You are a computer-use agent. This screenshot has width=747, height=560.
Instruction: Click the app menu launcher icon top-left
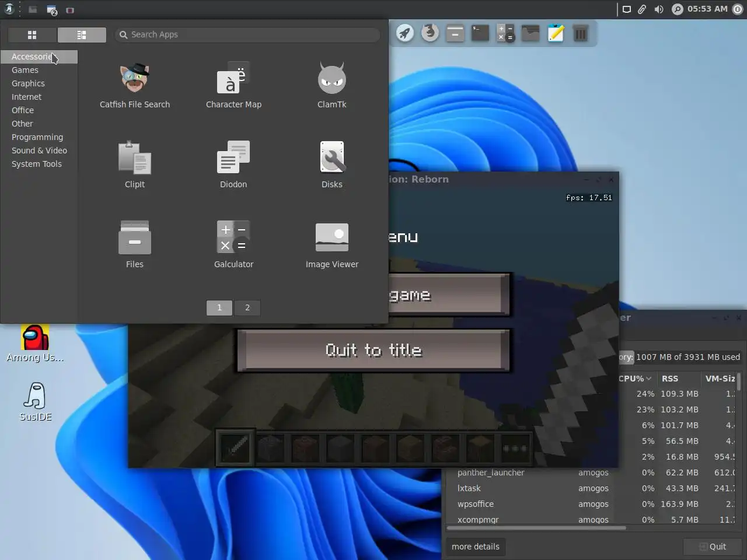9,9
